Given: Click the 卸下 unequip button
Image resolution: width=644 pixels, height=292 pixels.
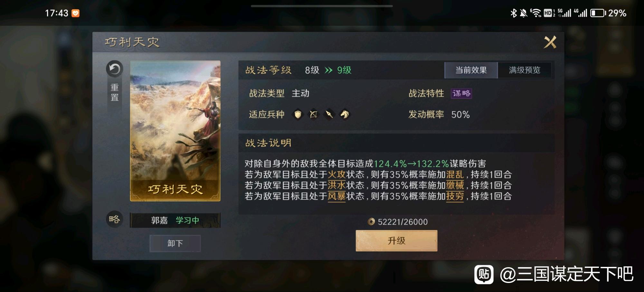Looking at the screenshot, I should point(175,243).
